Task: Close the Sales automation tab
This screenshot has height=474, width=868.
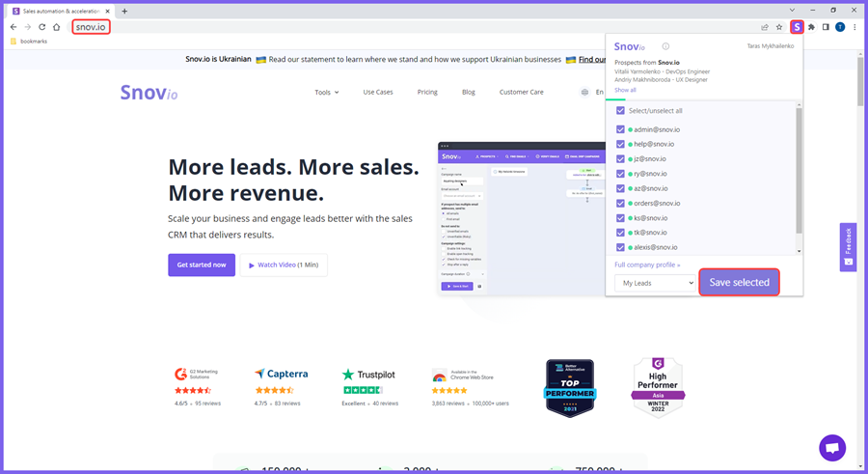Action: [x=107, y=11]
